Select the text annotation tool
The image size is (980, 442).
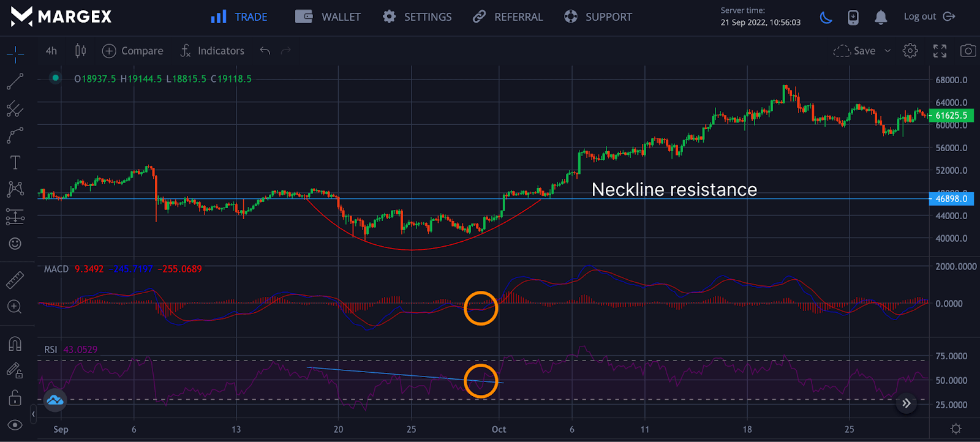[15, 162]
